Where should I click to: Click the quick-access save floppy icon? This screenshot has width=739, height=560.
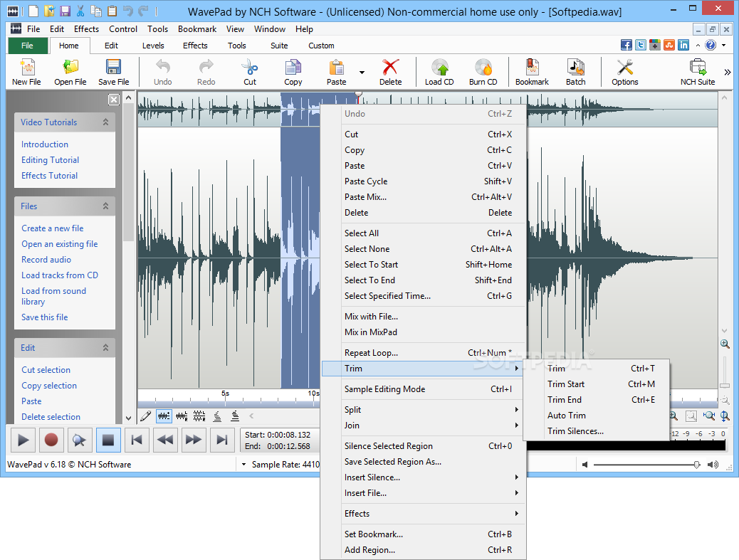65,11
